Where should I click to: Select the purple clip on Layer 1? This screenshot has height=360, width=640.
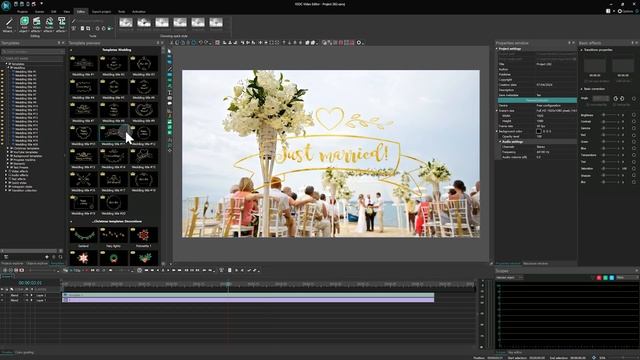pyautogui.click(x=248, y=300)
